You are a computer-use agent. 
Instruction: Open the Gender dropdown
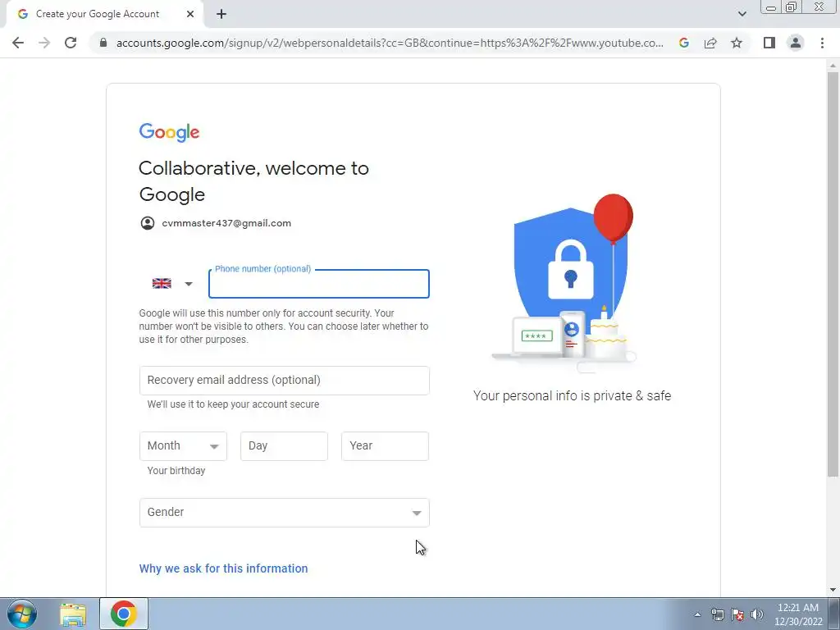[285, 513]
